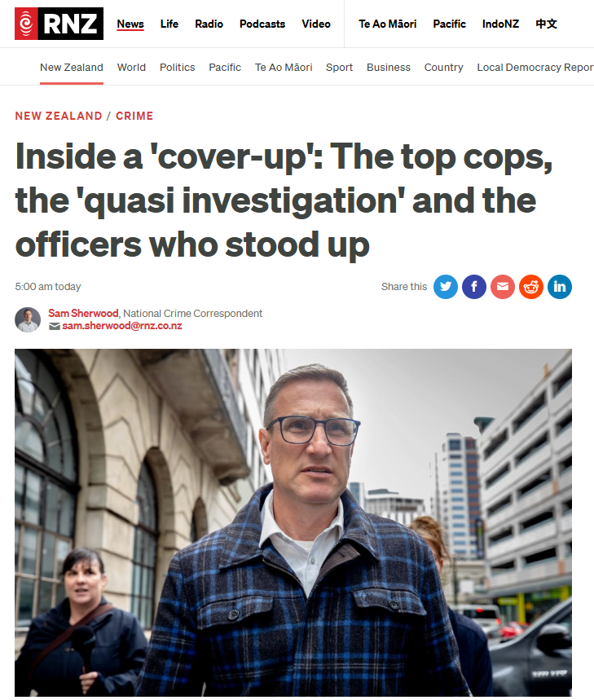Open the Sport sub-navigation tab
594x700 pixels.
click(339, 68)
